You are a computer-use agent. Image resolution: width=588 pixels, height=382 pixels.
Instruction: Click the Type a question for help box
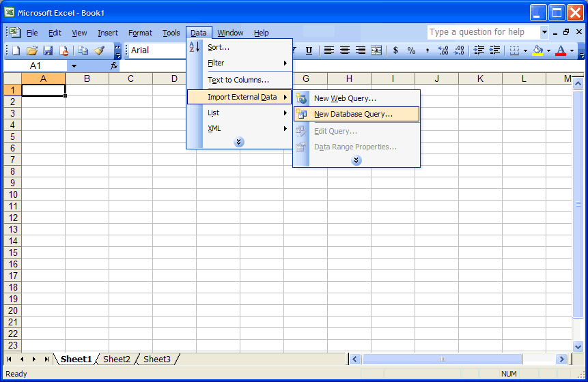[x=484, y=32]
